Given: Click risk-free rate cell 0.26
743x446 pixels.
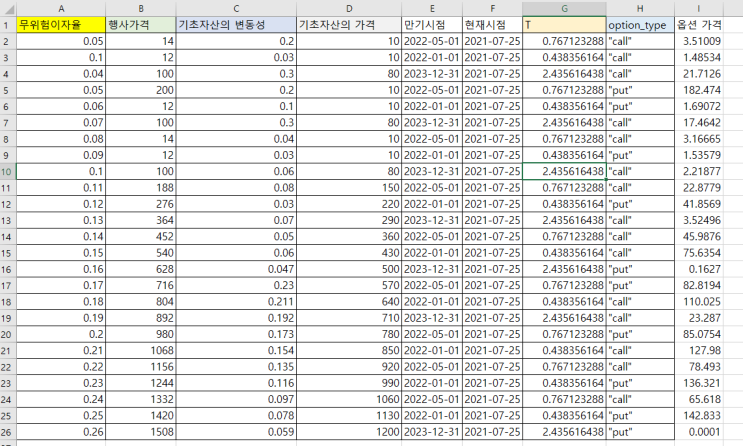Looking at the screenshot, I should coord(61,432).
